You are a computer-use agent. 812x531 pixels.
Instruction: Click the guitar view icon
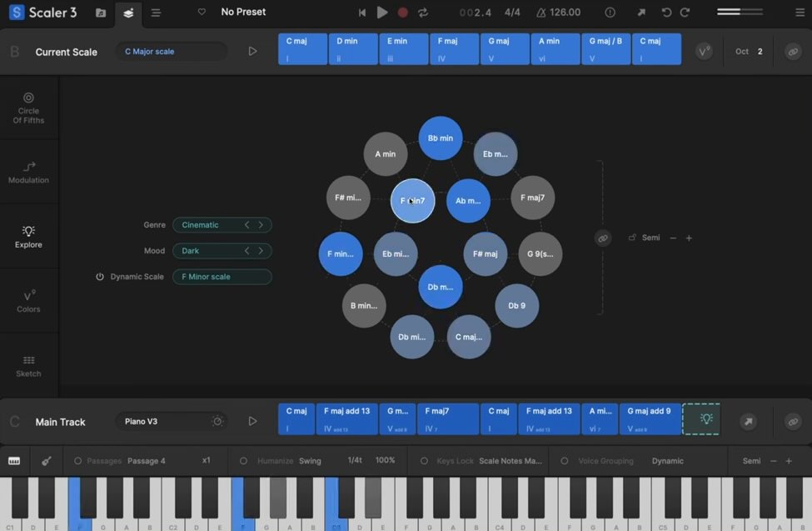coord(47,461)
